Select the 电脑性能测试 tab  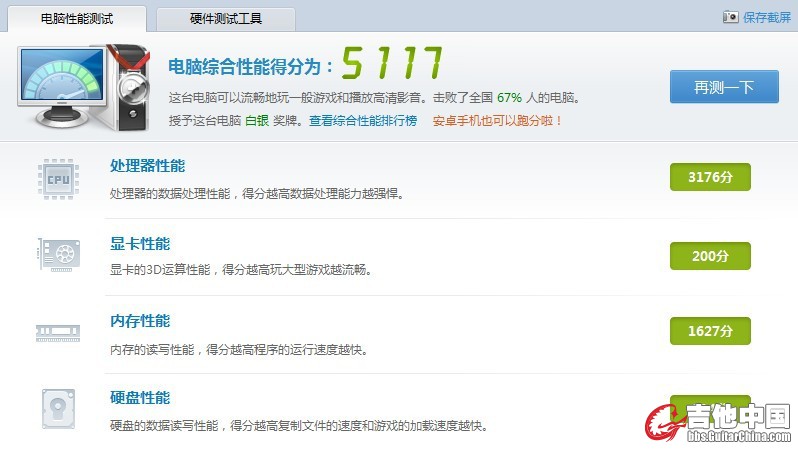pyautogui.click(x=77, y=19)
